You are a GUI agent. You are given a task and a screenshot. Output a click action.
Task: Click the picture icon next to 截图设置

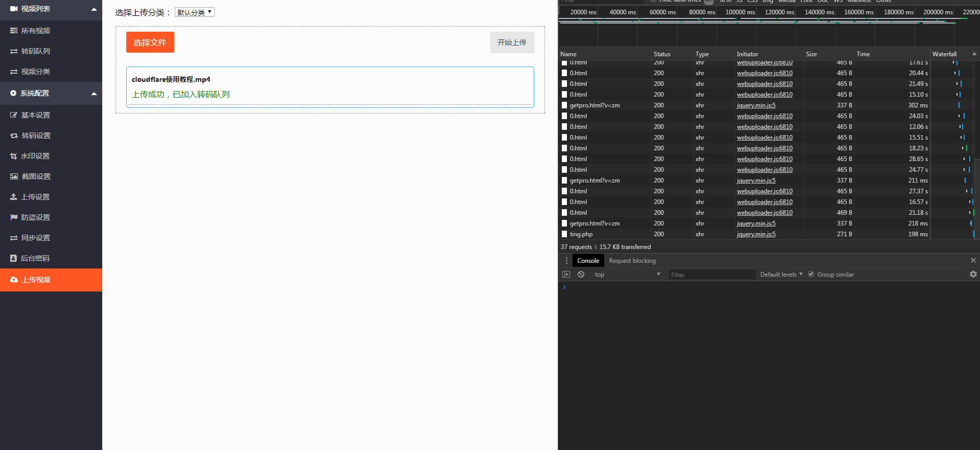(x=14, y=176)
